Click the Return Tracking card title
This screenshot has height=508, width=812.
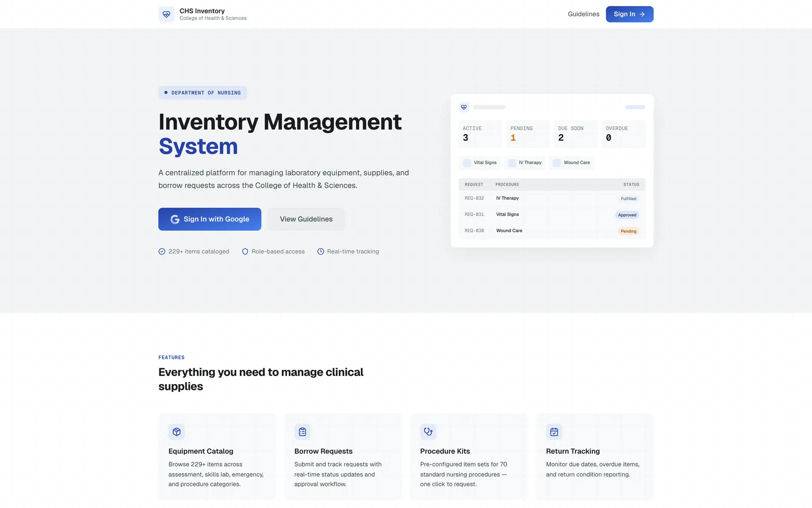point(573,451)
